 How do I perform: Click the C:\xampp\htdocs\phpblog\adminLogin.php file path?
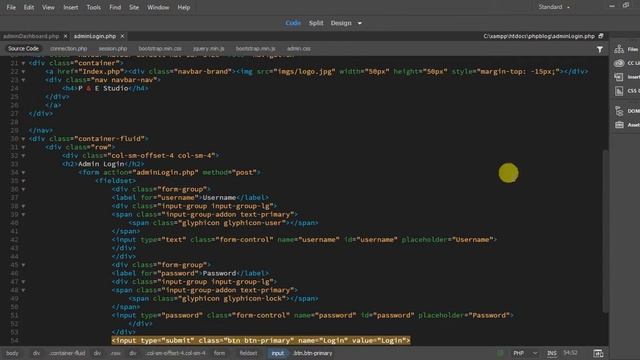click(x=539, y=36)
